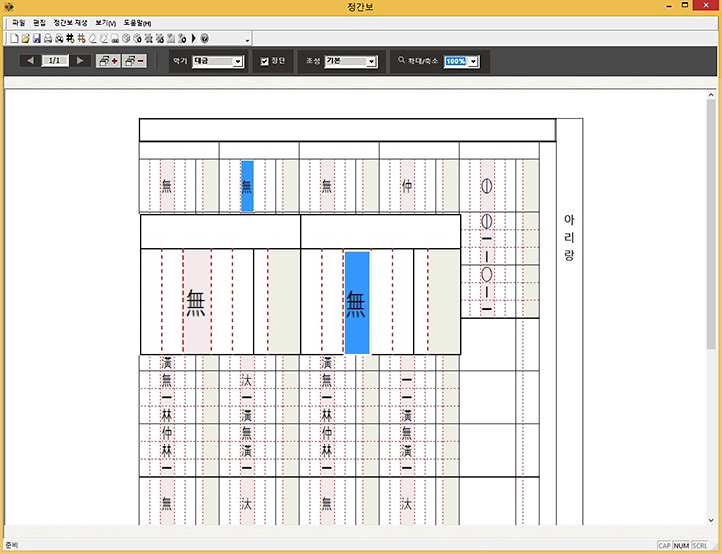This screenshot has width=722, height=554.
Task: Click the second of the two insect-shaped toolbar icons
Action: [x=159, y=39]
